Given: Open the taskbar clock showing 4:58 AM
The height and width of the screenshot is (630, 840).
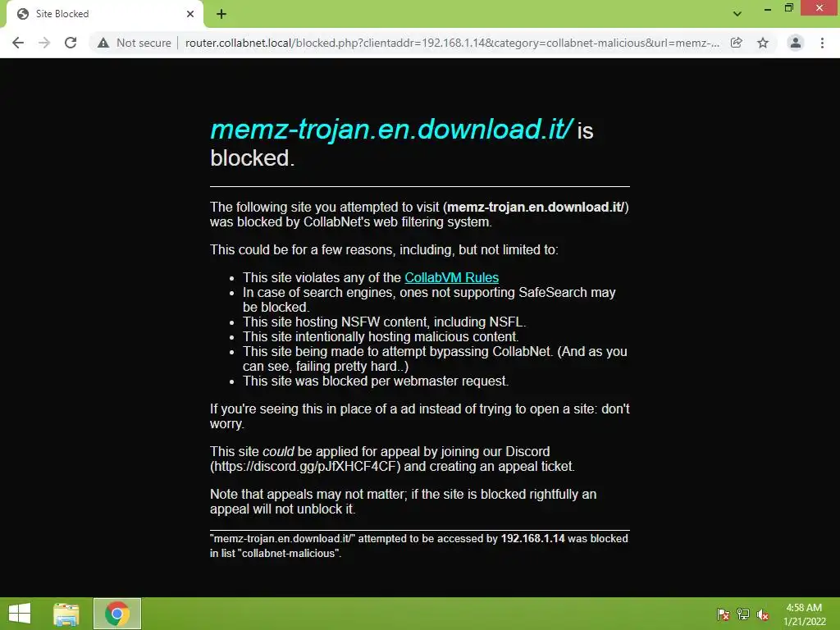Looking at the screenshot, I should 804,614.
